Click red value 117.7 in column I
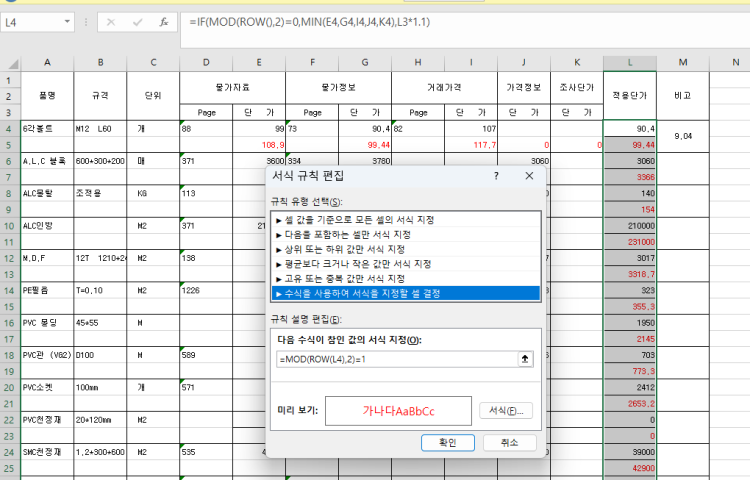Image resolution: width=750 pixels, height=480 pixels. coord(471,145)
